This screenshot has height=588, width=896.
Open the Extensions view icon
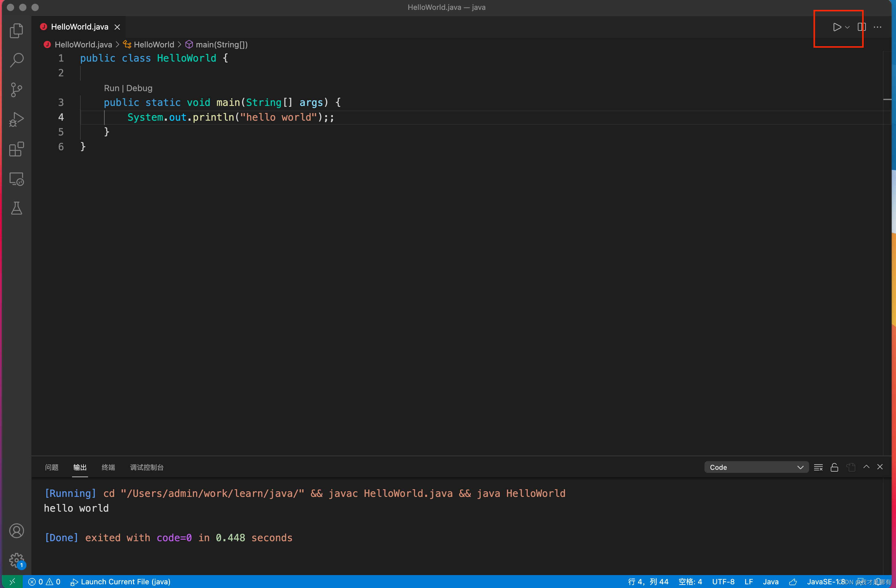(x=16, y=149)
